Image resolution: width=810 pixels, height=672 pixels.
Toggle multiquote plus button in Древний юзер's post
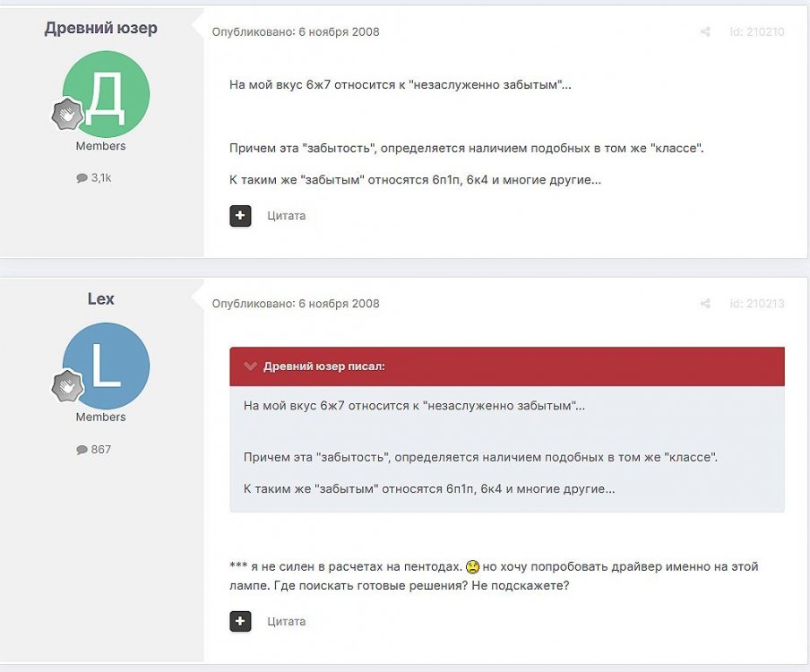240,216
